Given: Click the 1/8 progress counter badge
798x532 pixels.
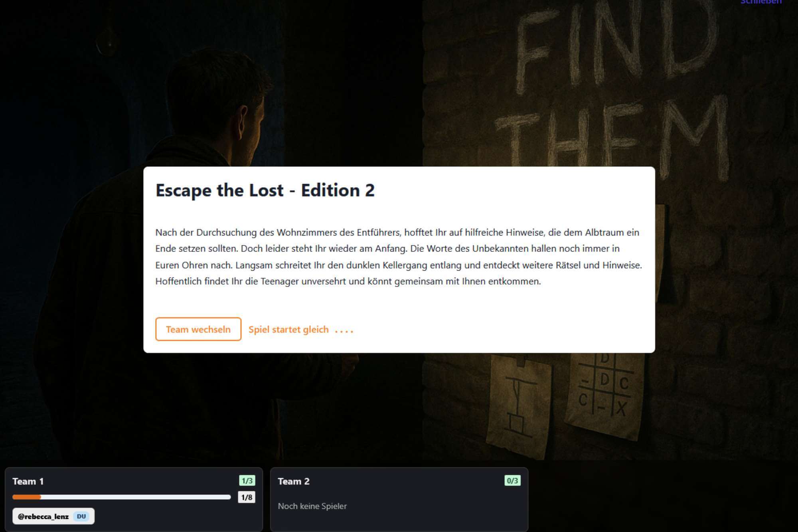Looking at the screenshot, I should [x=247, y=497].
